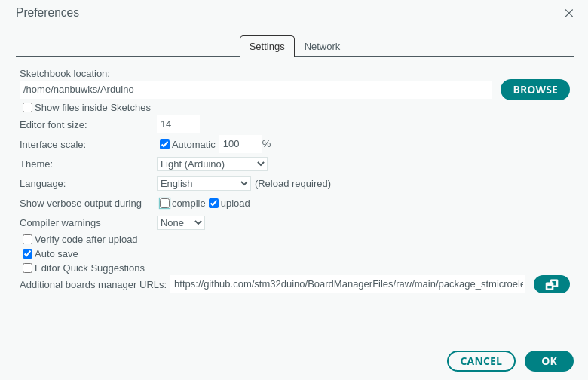Close the Preferences dialog with X
588x380 pixels.
569,13
